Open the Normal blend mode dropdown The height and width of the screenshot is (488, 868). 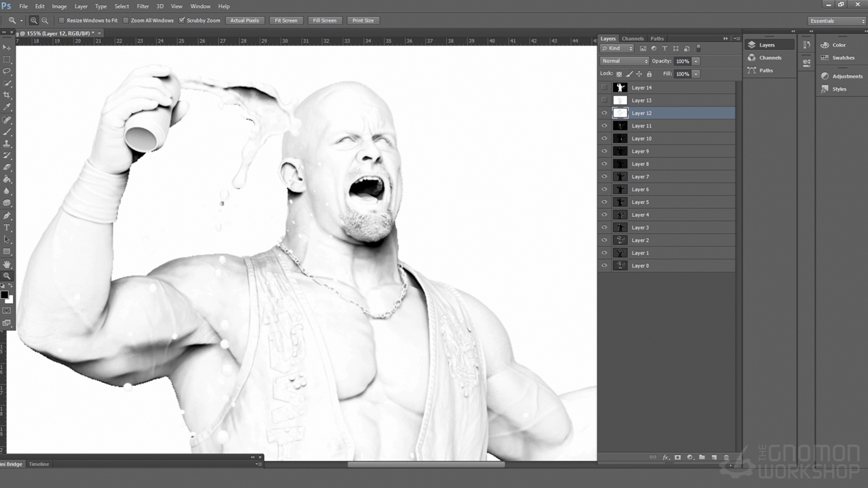(624, 61)
